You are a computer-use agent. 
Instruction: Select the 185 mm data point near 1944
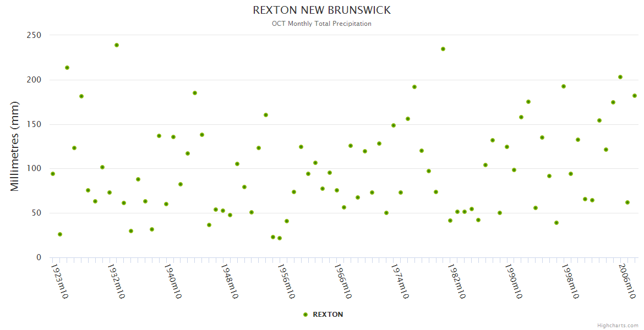click(x=195, y=93)
